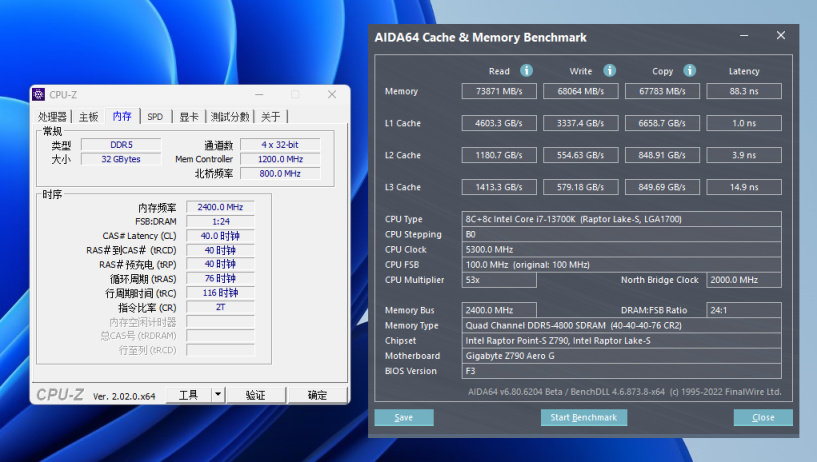Click L3 Cache Read value 1413.3 GB/s

499,187
